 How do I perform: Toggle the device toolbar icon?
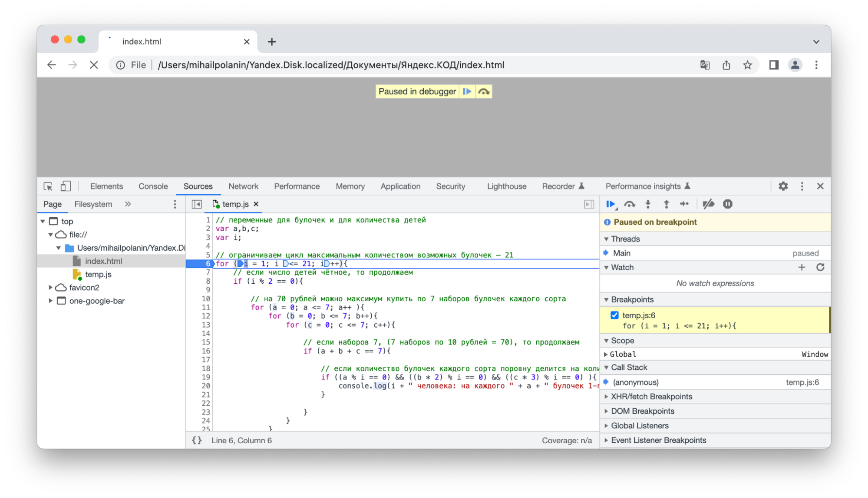click(66, 186)
